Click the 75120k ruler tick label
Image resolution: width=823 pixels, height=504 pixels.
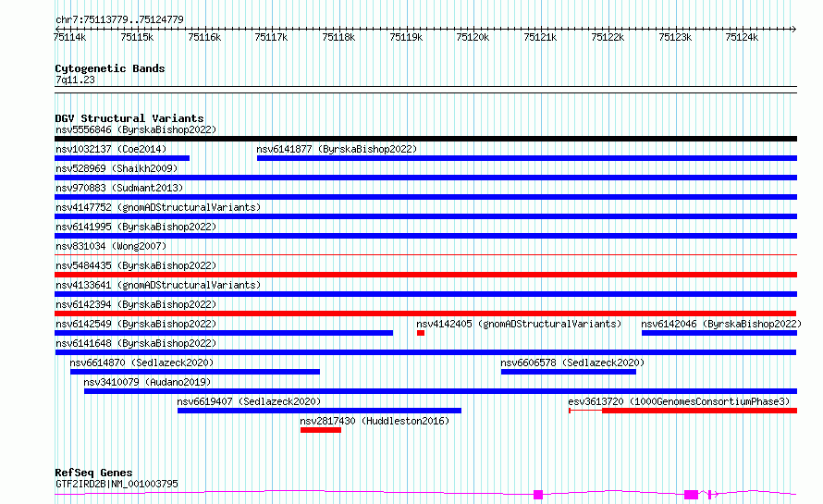[x=473, y=37]
